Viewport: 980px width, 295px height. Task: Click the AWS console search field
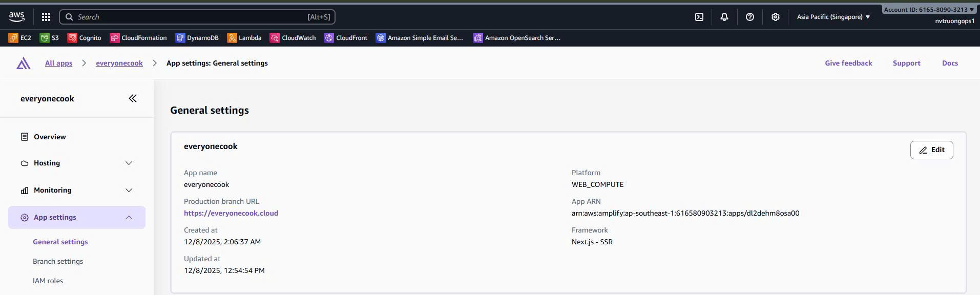(x=197, y=17)
